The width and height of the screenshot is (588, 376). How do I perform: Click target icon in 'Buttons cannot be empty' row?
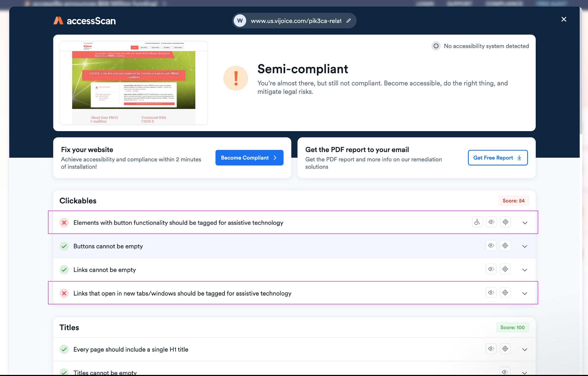(x=505, y=246)
